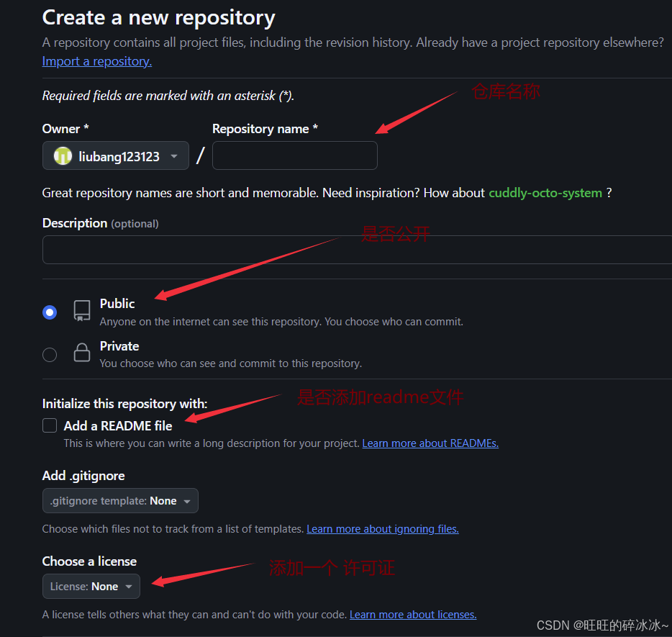Image resolution: width=672 pixels, height=637 pixels.
Task: Open the Owner dropdown liubang123123
Action: pyautogui.click(x=116, y=155)
